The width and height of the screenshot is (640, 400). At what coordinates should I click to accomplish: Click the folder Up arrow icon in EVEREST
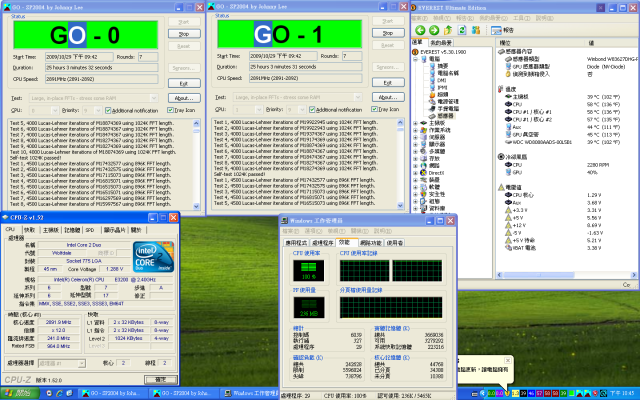(x=448, y=30)
